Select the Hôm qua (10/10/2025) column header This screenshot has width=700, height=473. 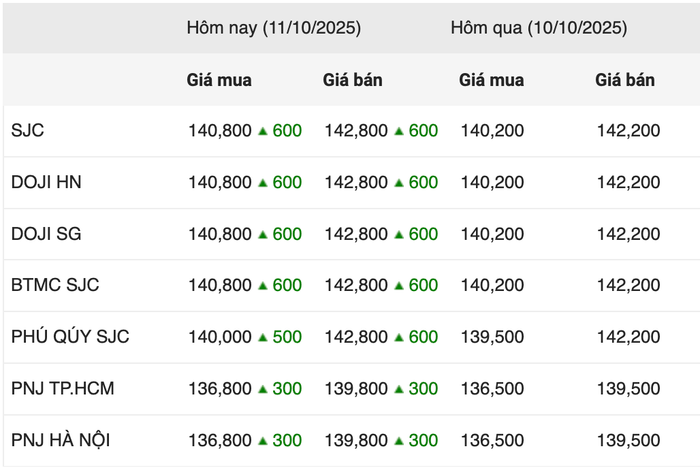pos(539,28)
